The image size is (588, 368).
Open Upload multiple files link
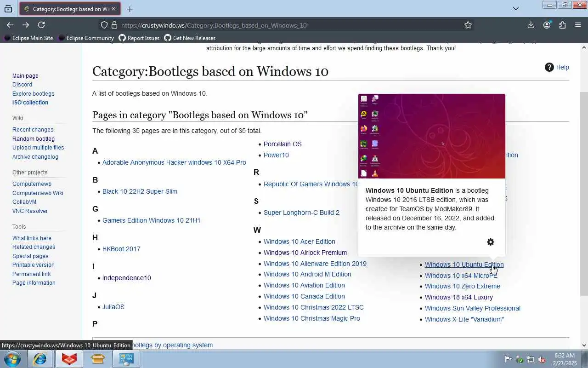point(38,148)
